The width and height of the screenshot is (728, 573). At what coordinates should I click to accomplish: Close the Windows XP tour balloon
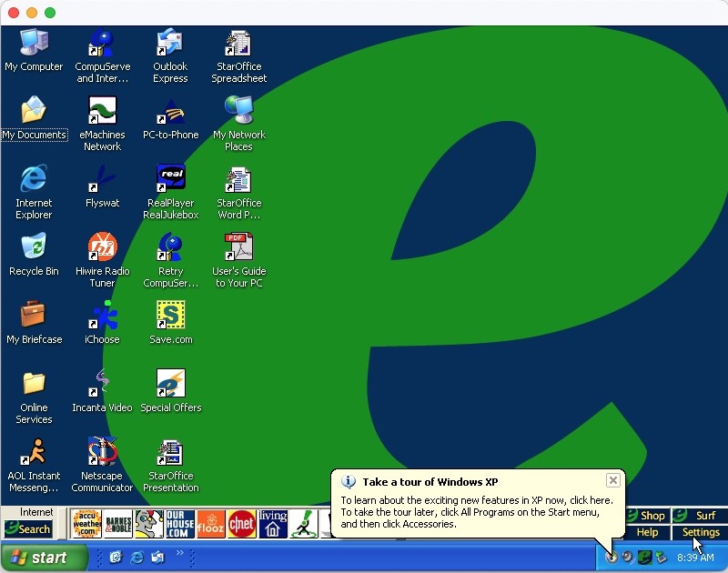point(613,480)
